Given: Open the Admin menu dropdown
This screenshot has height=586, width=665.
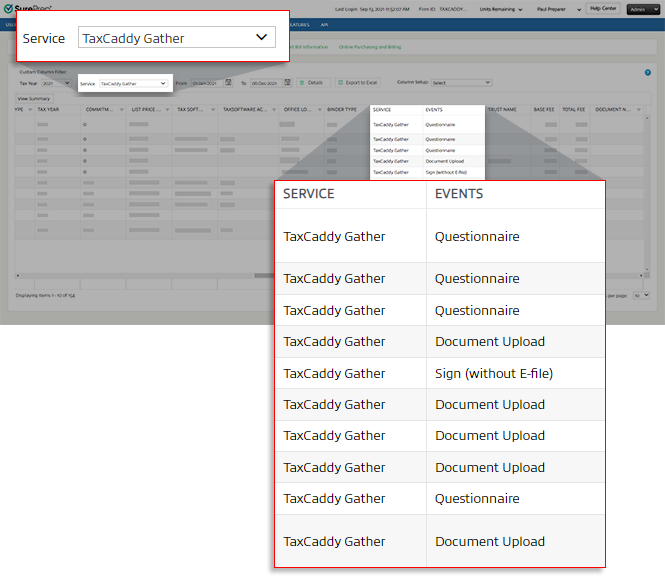Looking at the screenshot, I should click(x=637, y=8).
